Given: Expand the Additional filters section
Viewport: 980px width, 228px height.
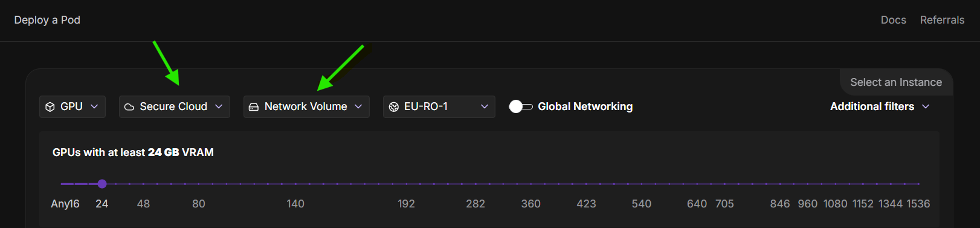Looking at the screenshot, I should [x=880, y=106].
